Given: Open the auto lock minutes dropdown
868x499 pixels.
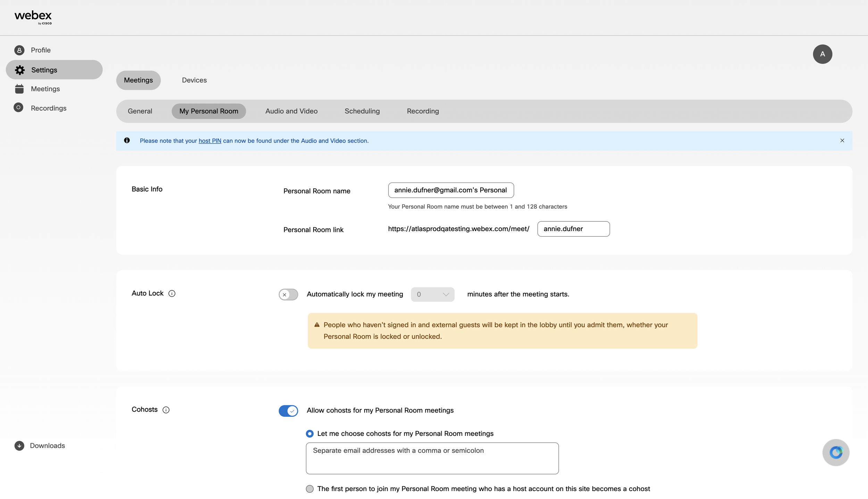Looking at the screenshot, I should coord(433,295).
